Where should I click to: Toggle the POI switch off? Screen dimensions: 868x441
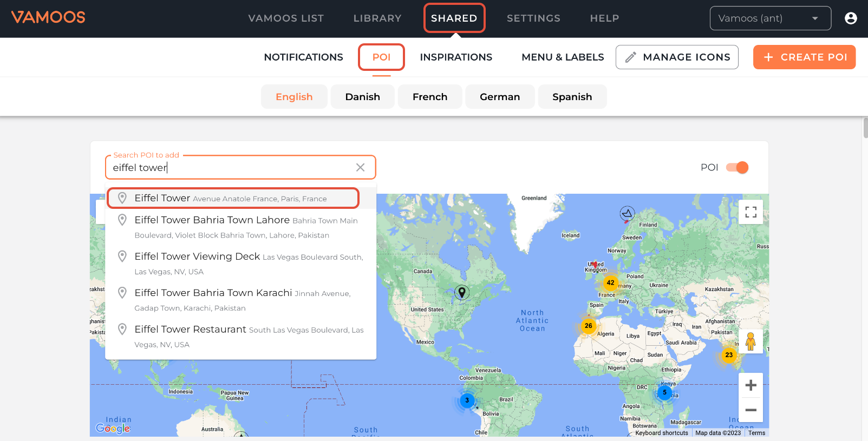737,168
